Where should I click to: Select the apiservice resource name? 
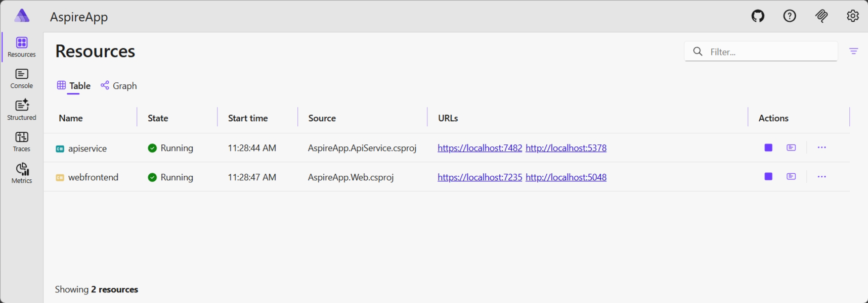(88, 148)
